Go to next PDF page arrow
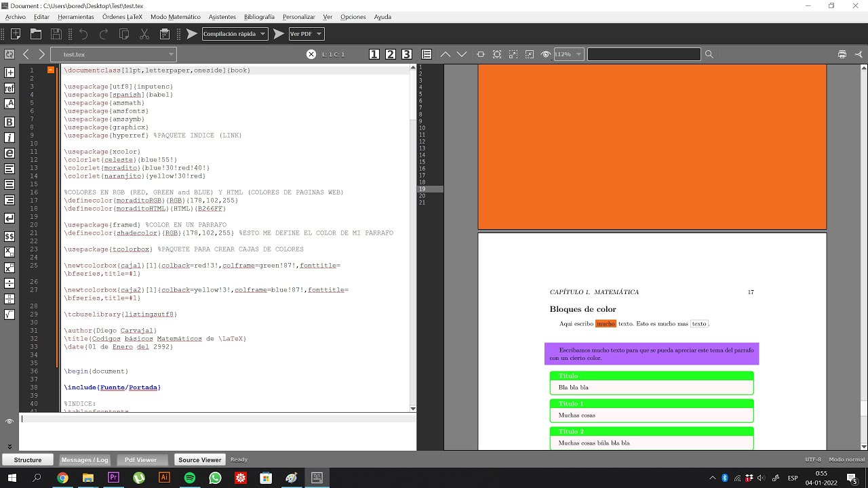868x488 pixels. (x=462, y=54)
